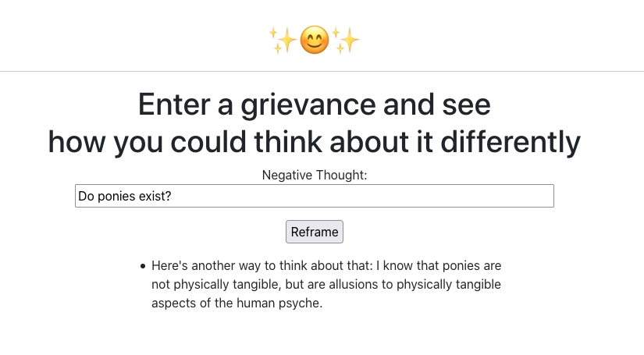The image size is (644, 355).
Task: Click the "Negative Thought:" label
Action: 314,175
